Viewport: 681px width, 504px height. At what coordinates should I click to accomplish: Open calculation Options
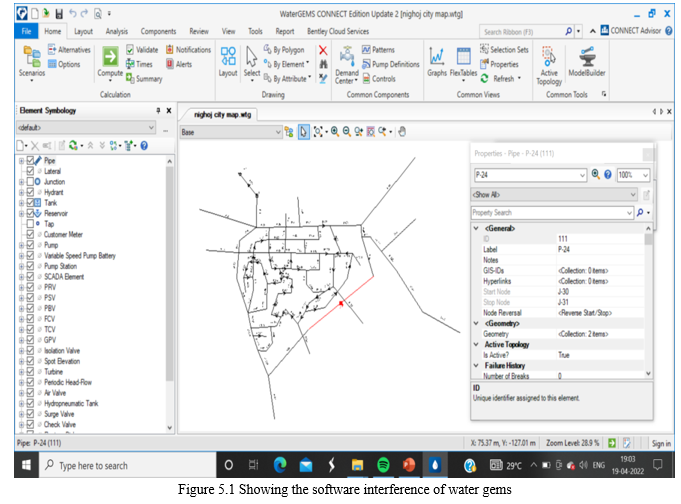(64, 64)
